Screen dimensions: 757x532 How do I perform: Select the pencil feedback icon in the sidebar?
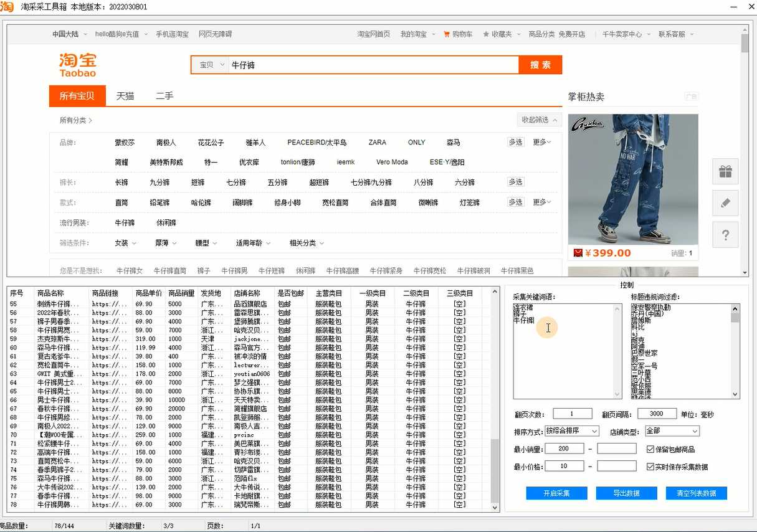725,203
